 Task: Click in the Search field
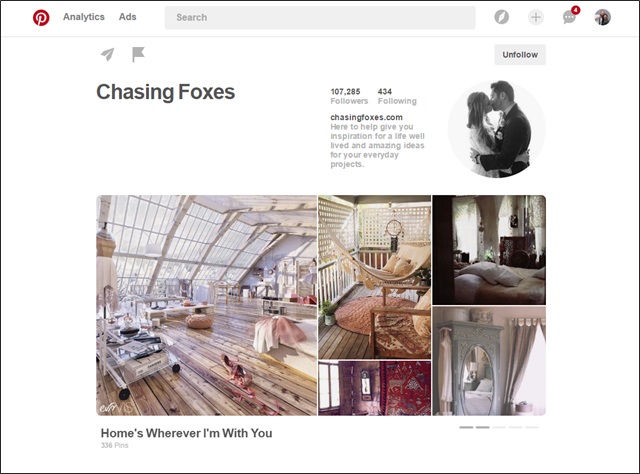[320, 18]
